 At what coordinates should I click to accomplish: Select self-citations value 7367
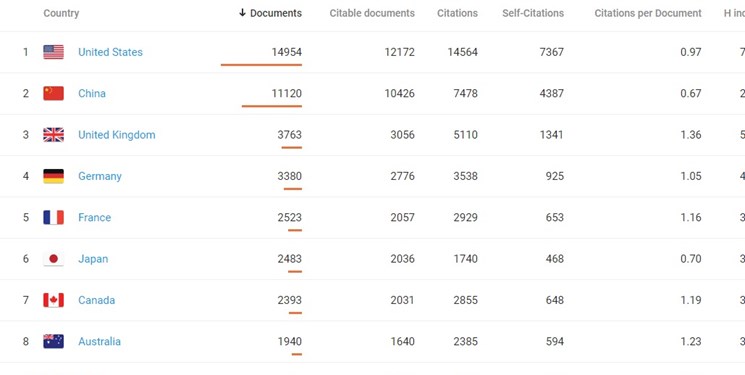click(552, 52)
